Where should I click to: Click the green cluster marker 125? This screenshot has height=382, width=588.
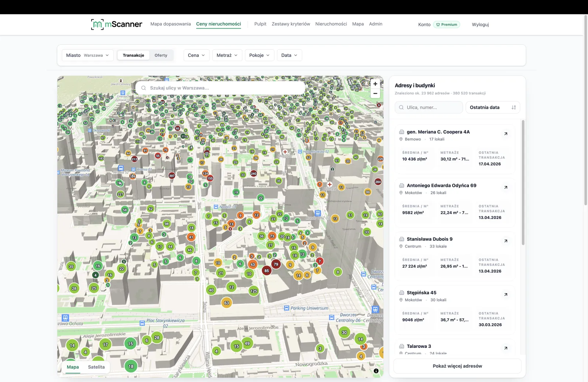click(x=254, y=291)
